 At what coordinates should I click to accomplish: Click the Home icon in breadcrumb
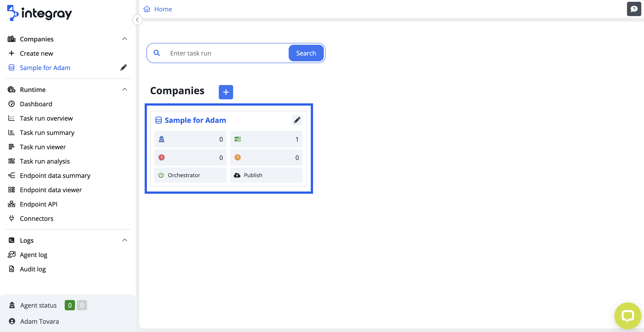tap(147, 9)
